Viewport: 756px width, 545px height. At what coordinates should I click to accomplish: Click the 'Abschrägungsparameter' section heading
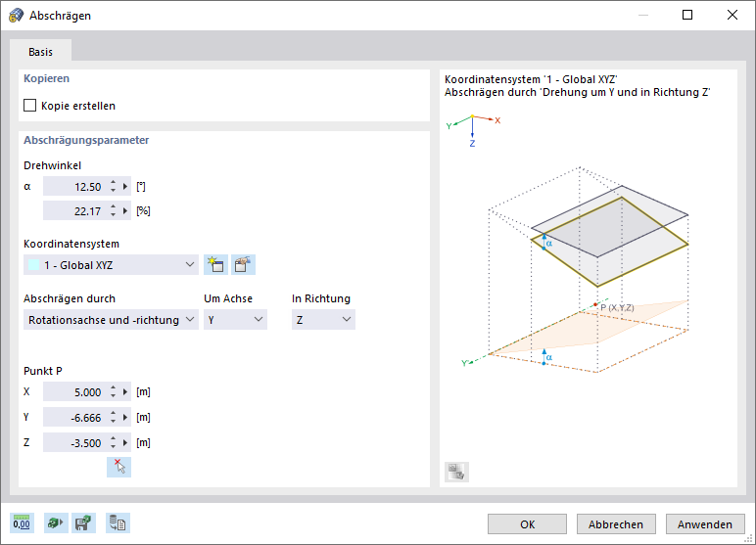[86, 140]
